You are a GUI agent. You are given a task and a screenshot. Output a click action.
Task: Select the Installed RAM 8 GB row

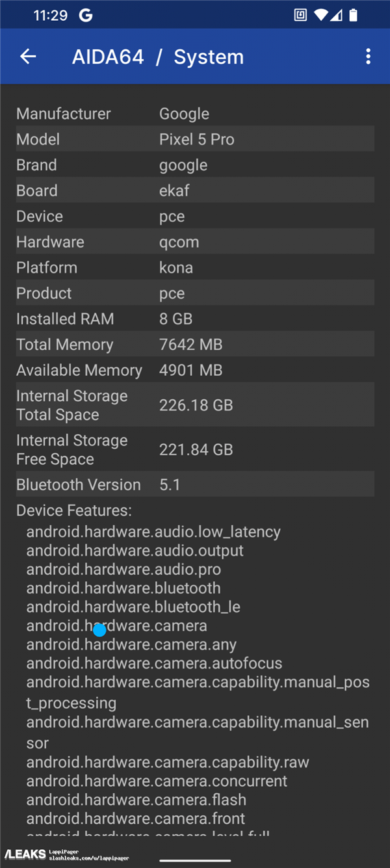point(195,318)
